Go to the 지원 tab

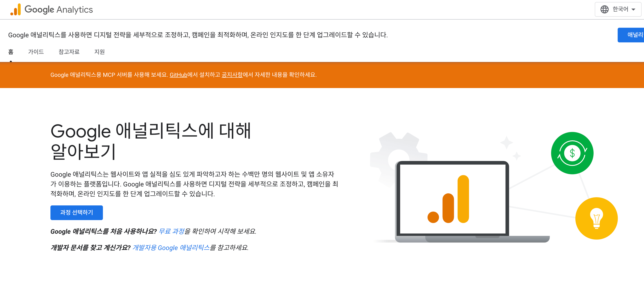[99, 52]
